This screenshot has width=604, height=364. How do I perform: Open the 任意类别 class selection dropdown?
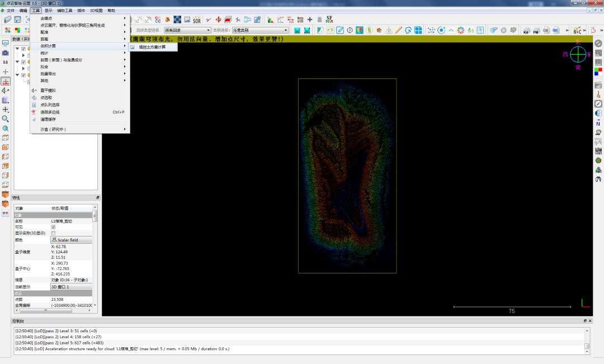[261, 30]
